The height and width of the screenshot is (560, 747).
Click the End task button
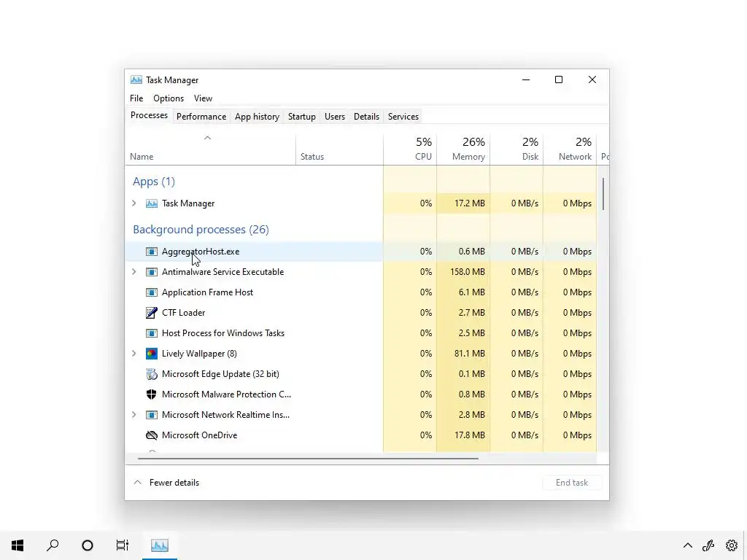click(x=572, y=483)
